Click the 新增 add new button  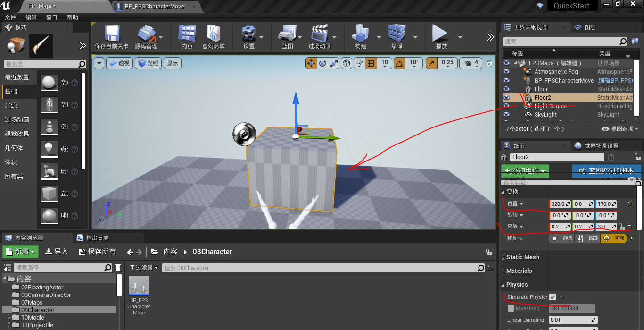click(x=20, y=252)
